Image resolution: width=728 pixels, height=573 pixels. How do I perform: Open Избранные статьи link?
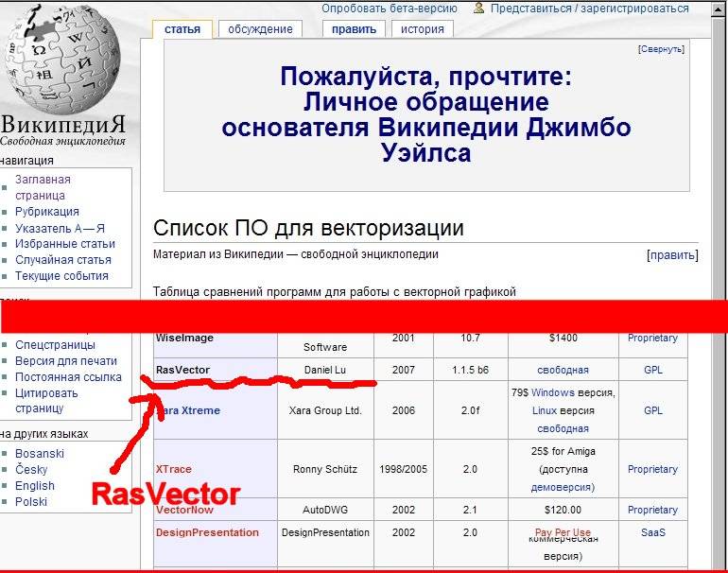click(65, 244)
